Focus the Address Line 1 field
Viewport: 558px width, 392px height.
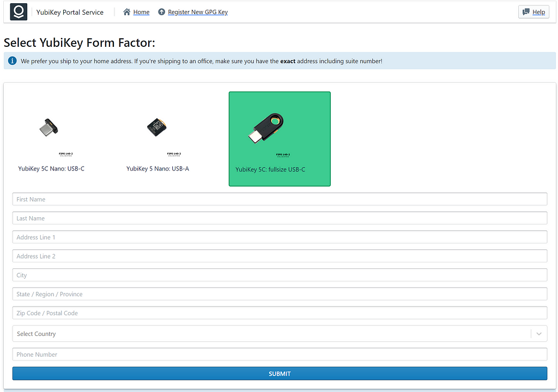coord(280,237)
